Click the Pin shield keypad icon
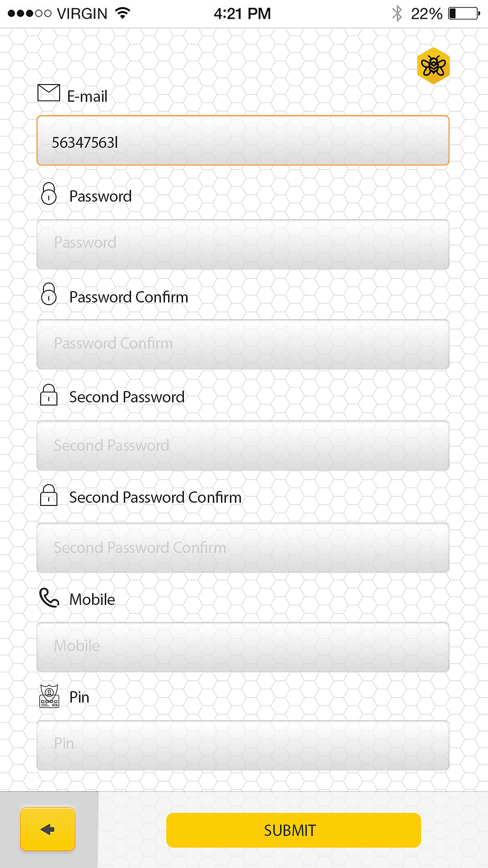This screenshot has width=488, height=868. pos(49,696)
